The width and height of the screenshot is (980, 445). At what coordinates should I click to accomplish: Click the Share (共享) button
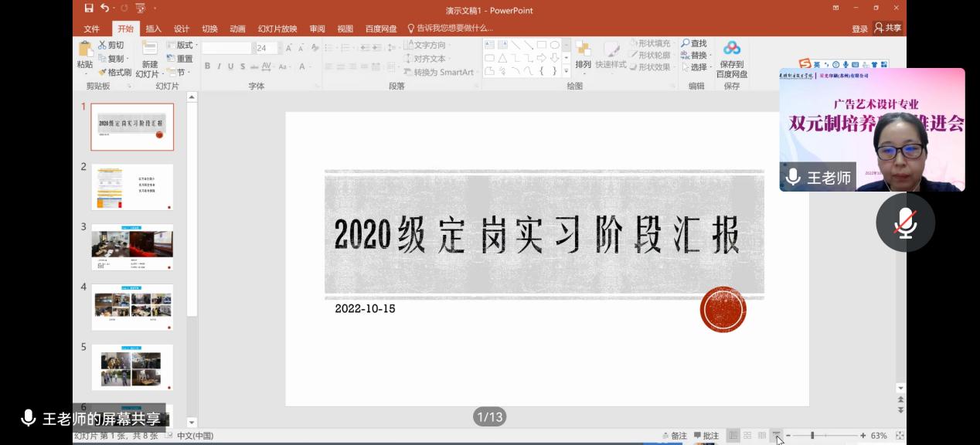pyautogui.click(x=887, y=28)
